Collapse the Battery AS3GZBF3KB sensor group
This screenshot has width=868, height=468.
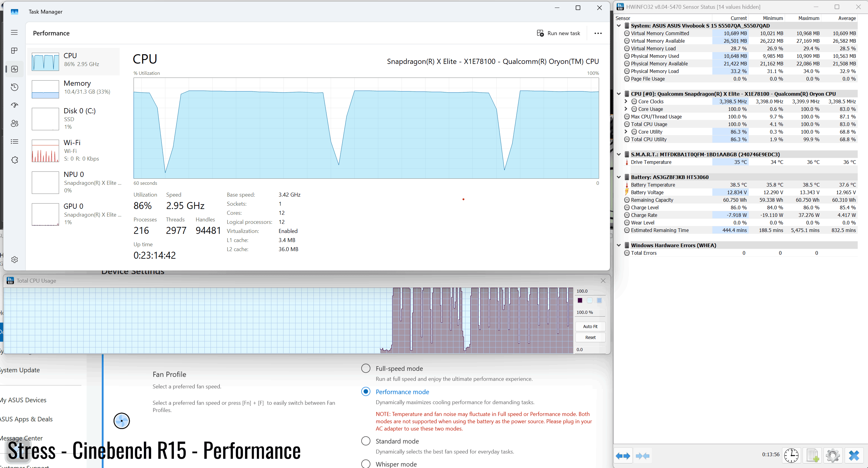point(619,177)
